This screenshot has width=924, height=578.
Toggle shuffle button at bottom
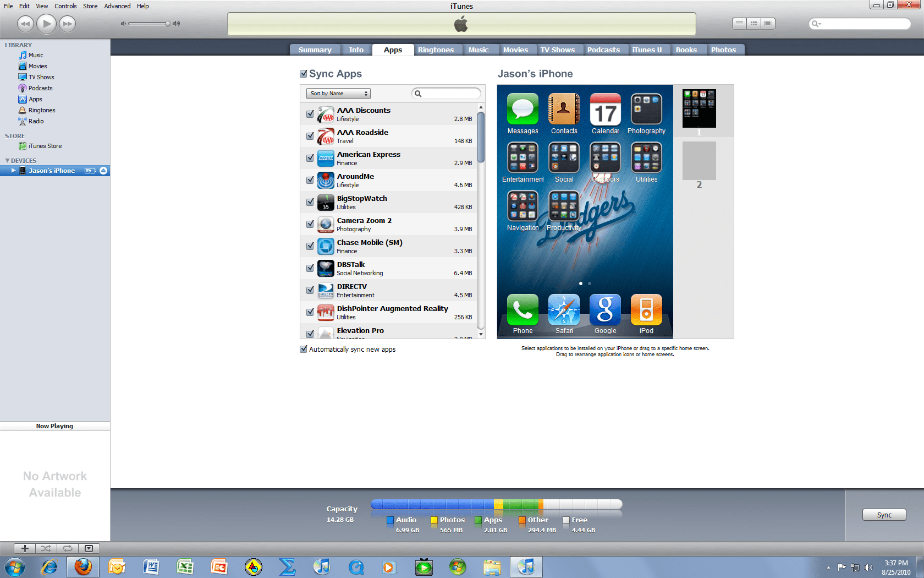tap(46, 548)
